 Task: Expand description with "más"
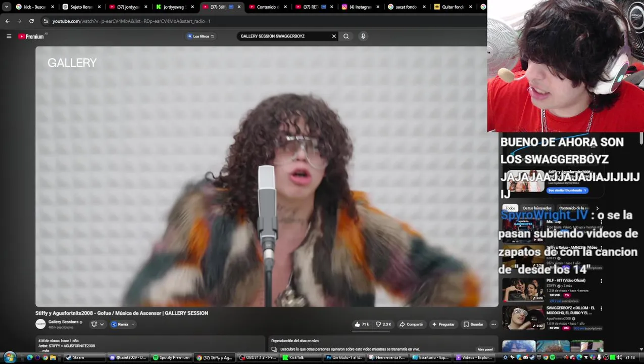(45, 350)
